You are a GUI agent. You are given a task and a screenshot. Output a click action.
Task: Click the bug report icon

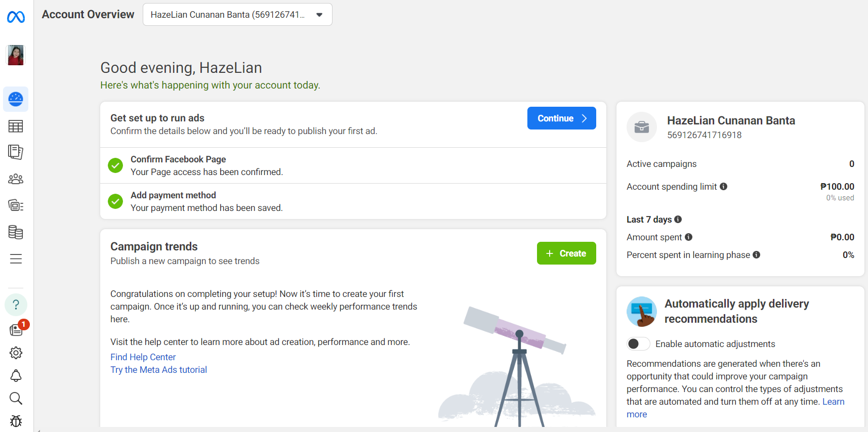tap(16, 421)
